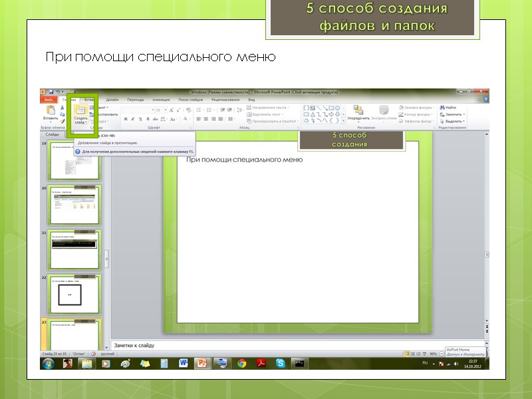This screenshot has height=399, width=532.
Task: Click the Cut scissors icon
Action: (62, 108)
